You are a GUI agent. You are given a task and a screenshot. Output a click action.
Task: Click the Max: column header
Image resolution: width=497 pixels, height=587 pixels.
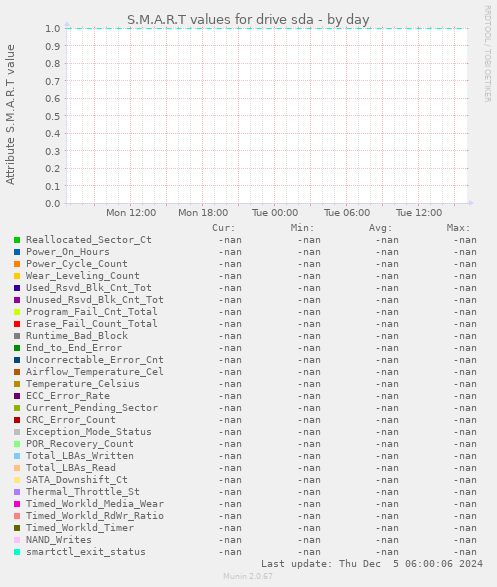pyautogui.click(x=458, y=228)
